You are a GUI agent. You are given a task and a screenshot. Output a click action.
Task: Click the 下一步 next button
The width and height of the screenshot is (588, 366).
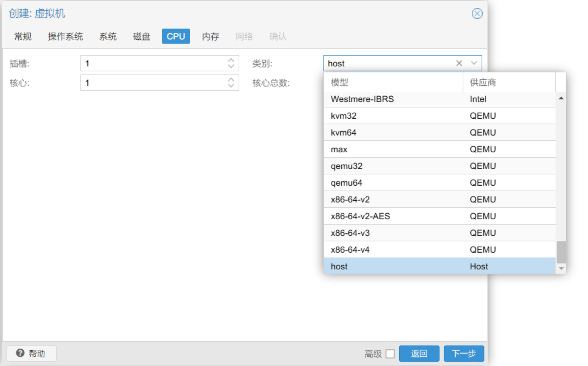click(x=464, y=353)
